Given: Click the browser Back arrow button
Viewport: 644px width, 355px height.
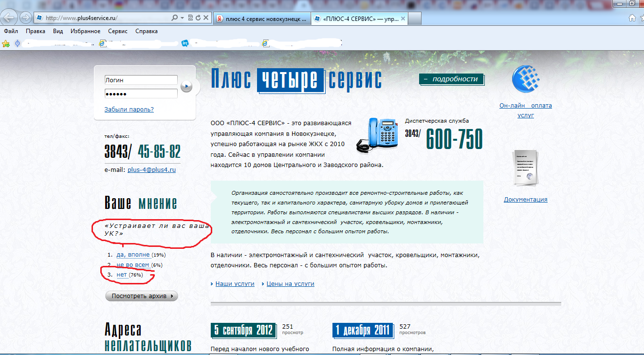Looking at the screenshot, I should point(10,18).
